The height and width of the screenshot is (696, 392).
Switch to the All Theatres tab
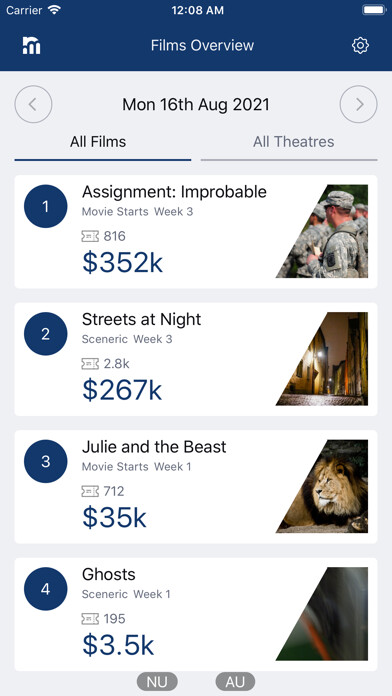tap(293, 142)
